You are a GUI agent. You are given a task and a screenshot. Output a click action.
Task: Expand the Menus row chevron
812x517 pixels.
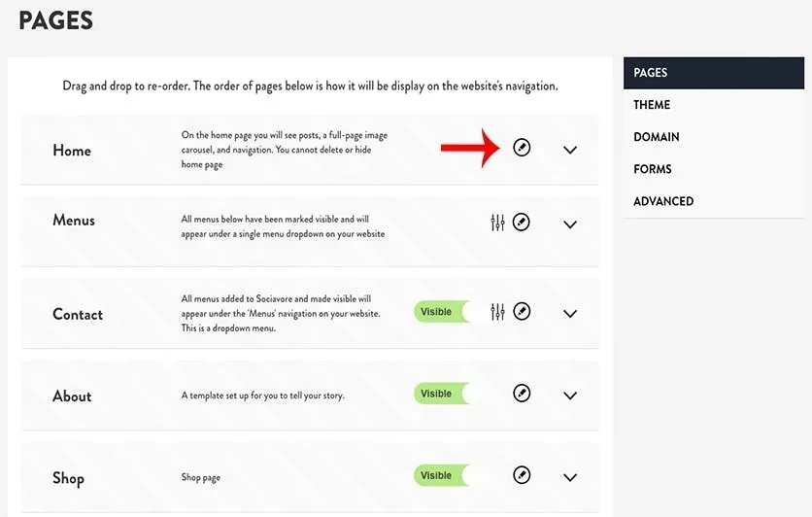[x=569, y=224]
